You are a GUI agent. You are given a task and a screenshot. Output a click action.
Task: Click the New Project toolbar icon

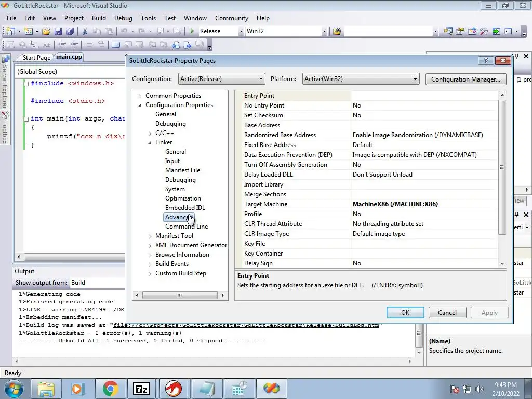[11, 31]
